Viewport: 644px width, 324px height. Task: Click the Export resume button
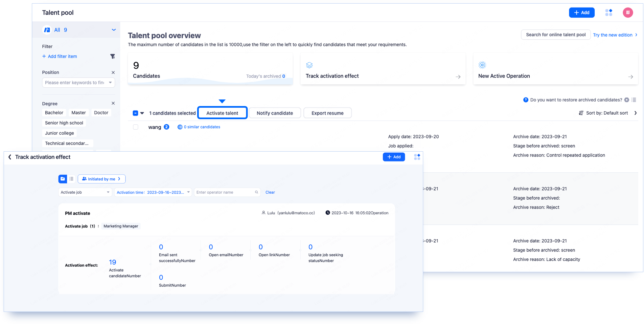tap(327, 113)
